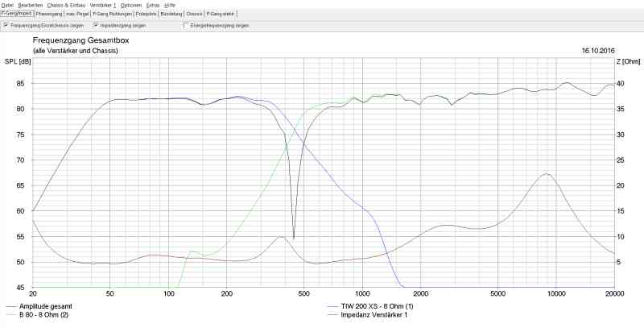Open the F-Gang elektr. tab

tap(220, 14)
